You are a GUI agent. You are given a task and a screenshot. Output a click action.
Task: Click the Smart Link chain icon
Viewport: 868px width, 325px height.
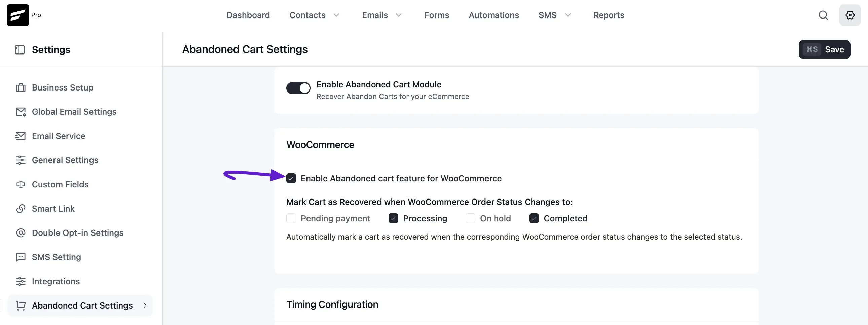point(21,209)
